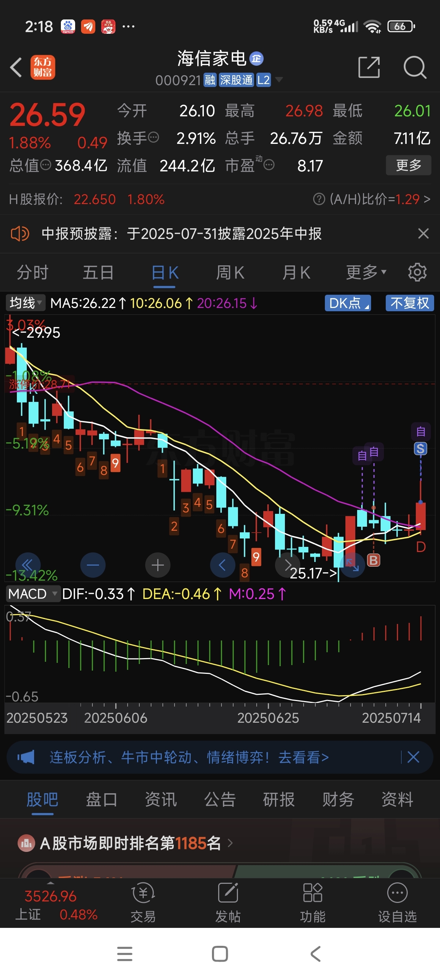The width and height of the screenshot is (440, 980).
Task: Switch to 盘口 tab
Action: (102, 799)
